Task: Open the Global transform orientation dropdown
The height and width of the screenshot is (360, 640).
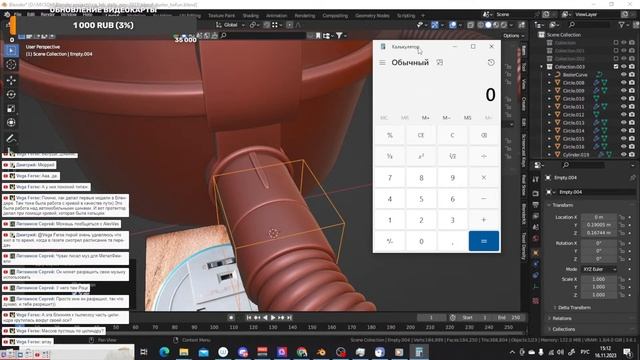Action: [x=230, y=25]
